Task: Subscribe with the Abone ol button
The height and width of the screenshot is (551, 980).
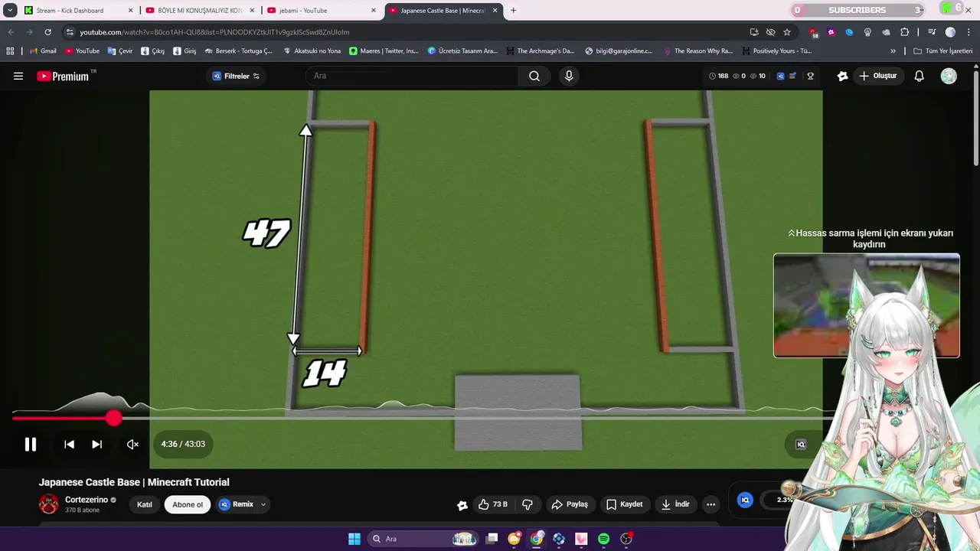Action: (x=188, y=504)
